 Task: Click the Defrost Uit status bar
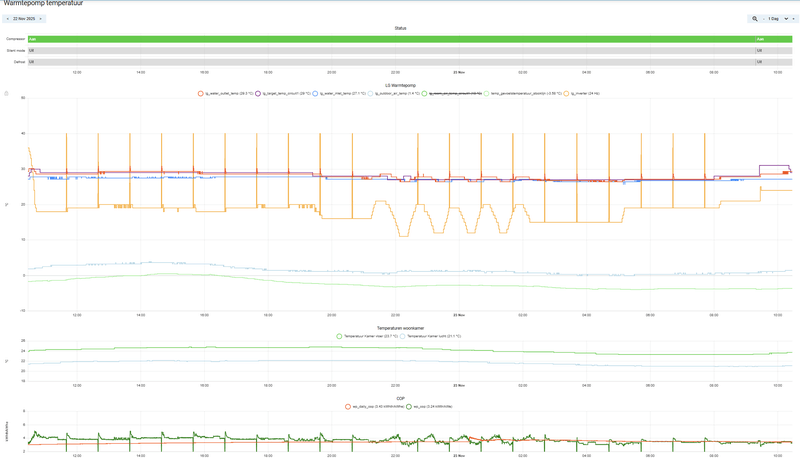pos(391,62)
